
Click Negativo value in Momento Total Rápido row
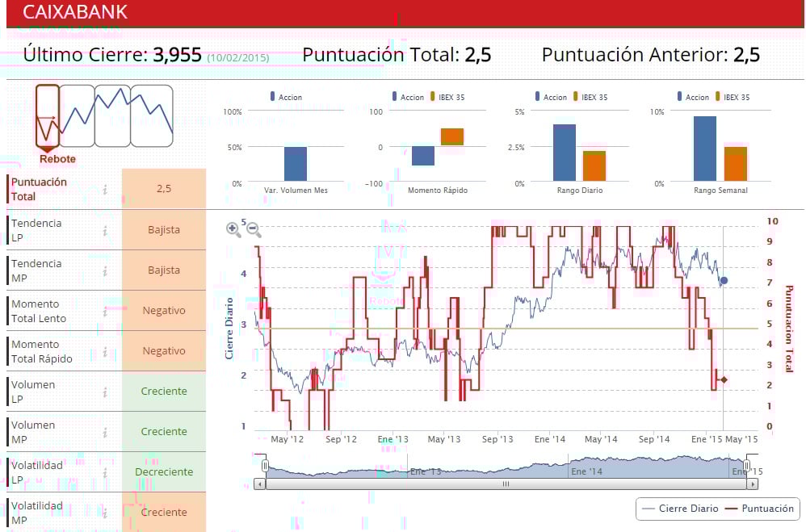point(164,350)
